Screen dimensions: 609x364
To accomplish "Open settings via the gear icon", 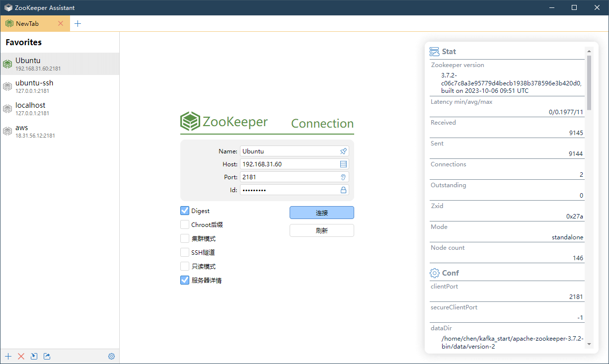I will pos(111,356).
